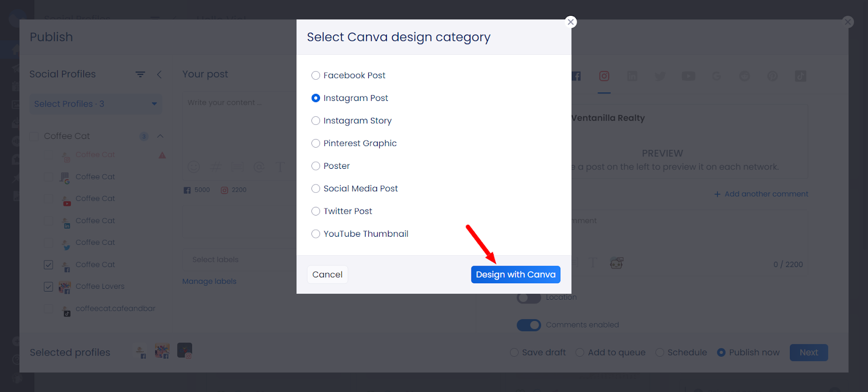Click the social profiles filter icon
The width and height of the screenshot is (868, 392).
140,74
